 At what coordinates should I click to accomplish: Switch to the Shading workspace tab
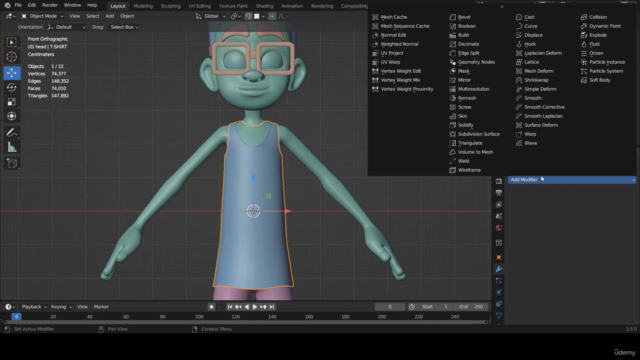[x=264, y=6]
